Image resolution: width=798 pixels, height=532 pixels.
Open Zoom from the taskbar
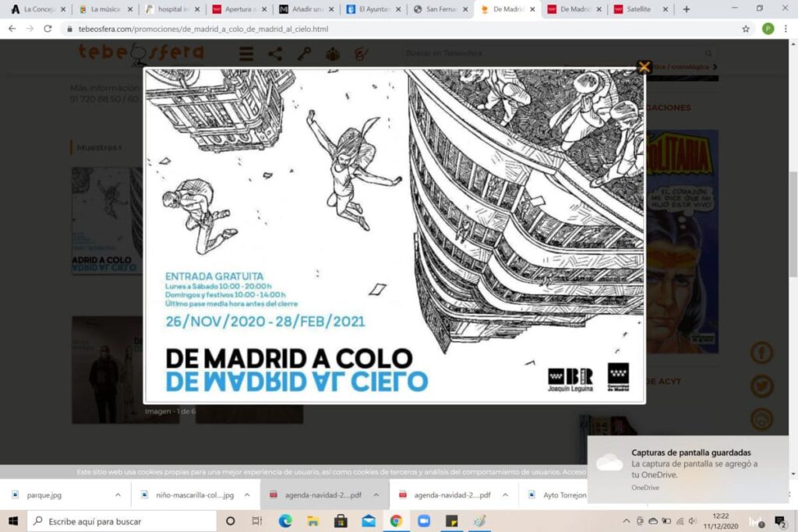click(x=424, y=521)
